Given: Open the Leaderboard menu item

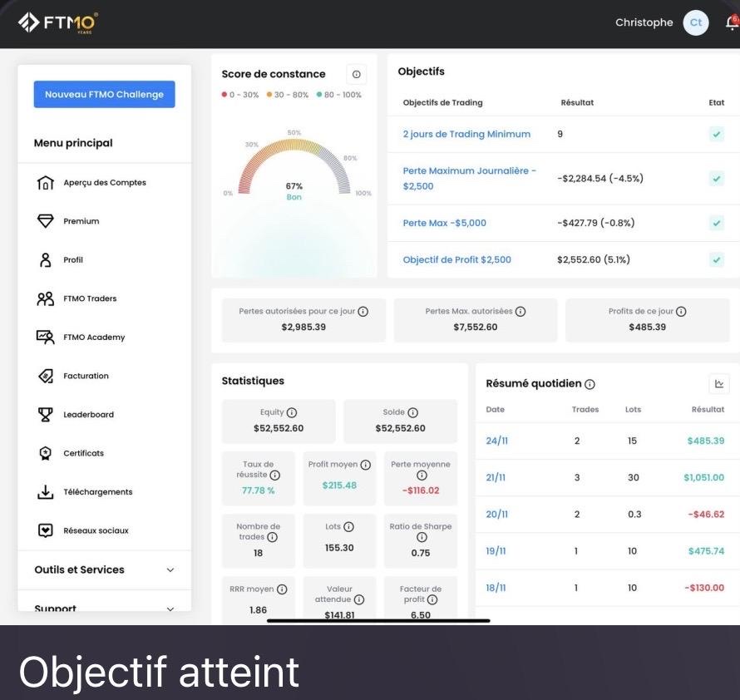Looking at the screenshot, I should 104,415.
